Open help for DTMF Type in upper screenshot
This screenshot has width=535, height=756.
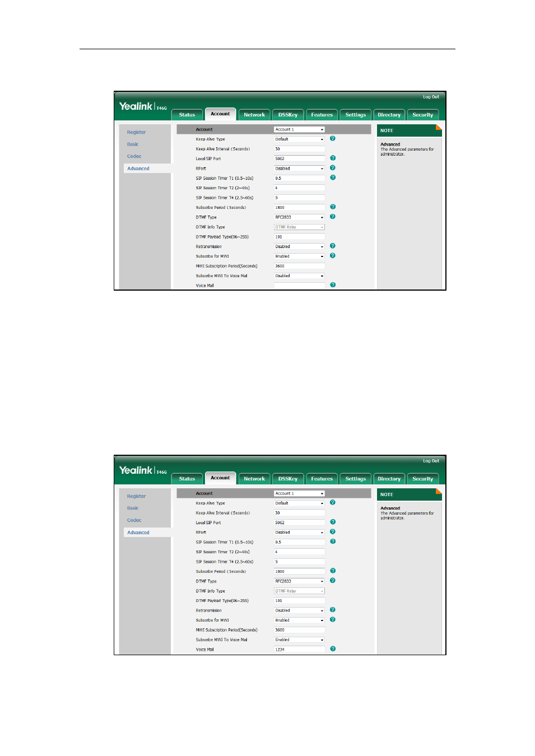[x=333, y=216]
